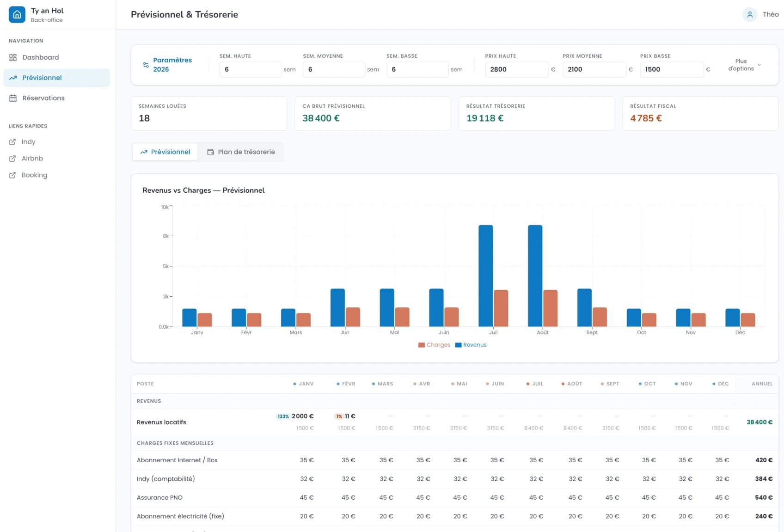Expand Plus d'options chevron

[759, 65]
